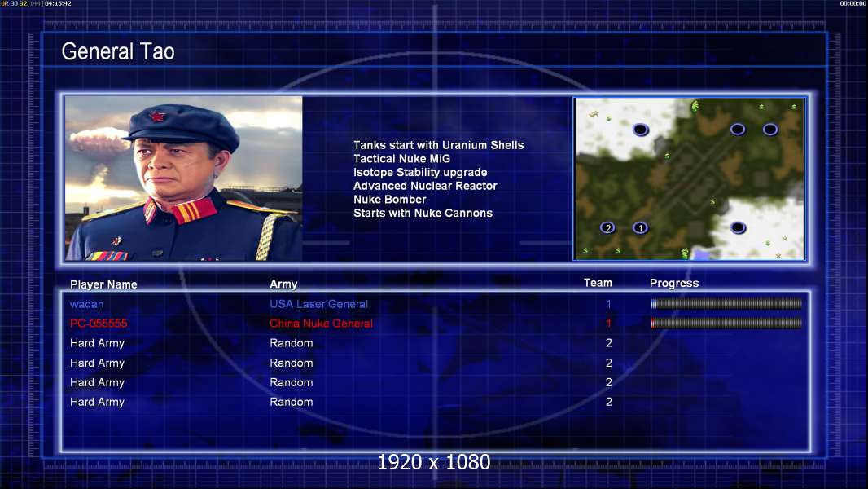Click the map preview thumbnail
868x489 pixels.
point(689,178)
